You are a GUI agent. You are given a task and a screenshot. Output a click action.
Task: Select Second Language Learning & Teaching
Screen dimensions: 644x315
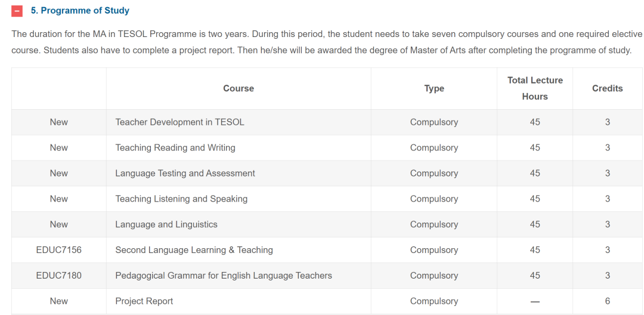click(194, 250)
